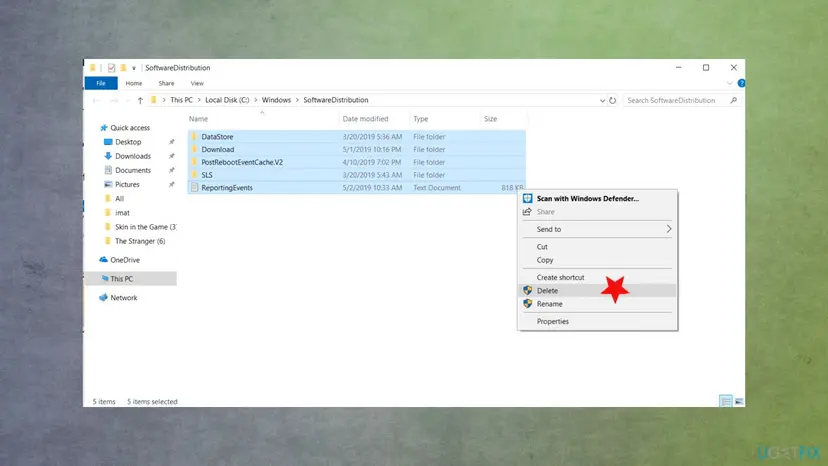Click the quick access New folder icon
828x466 pixels.
pos(124,68)
